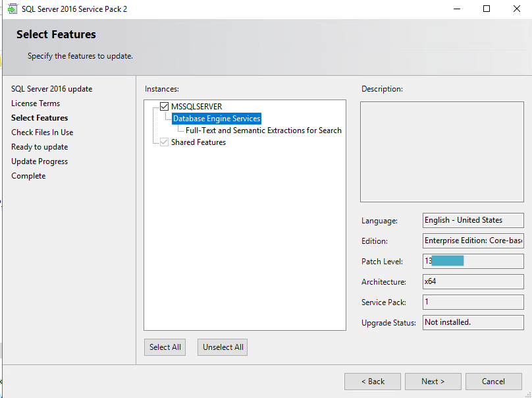Click the 'Description:' label
The height and width of the screenshot is (398, 532).
point(382,89)
